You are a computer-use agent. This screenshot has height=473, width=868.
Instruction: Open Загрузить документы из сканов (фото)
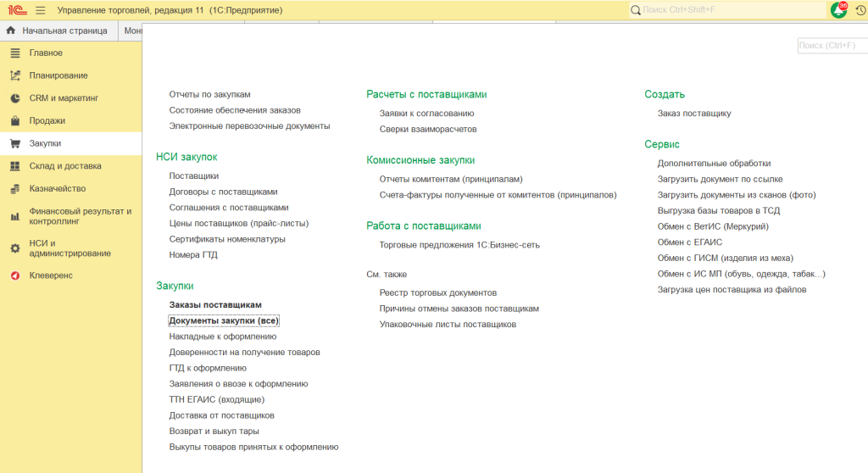tap(737, 195)
